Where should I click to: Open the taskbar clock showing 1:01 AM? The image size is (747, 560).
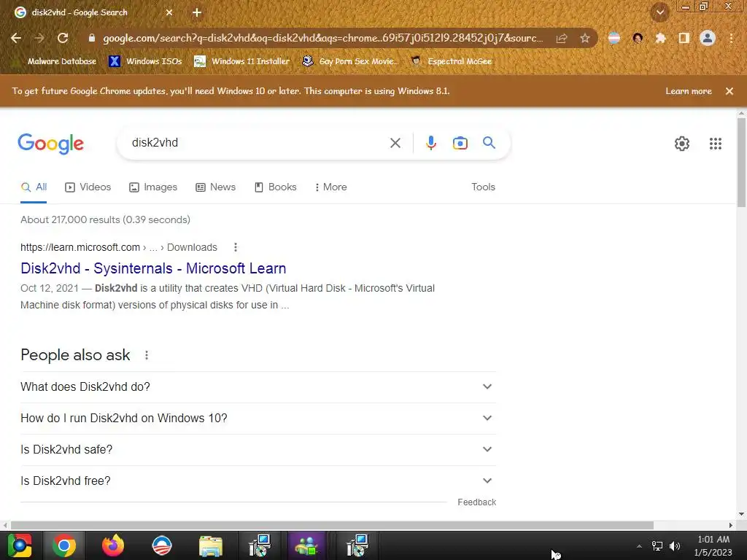[713, 545]
